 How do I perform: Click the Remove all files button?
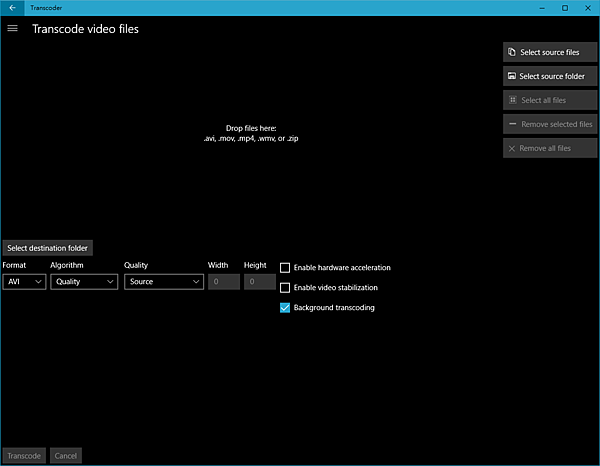pos(550,148)
